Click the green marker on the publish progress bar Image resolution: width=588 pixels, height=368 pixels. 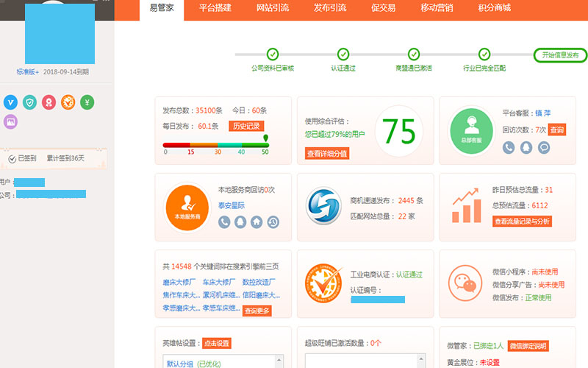click(265, 138)
